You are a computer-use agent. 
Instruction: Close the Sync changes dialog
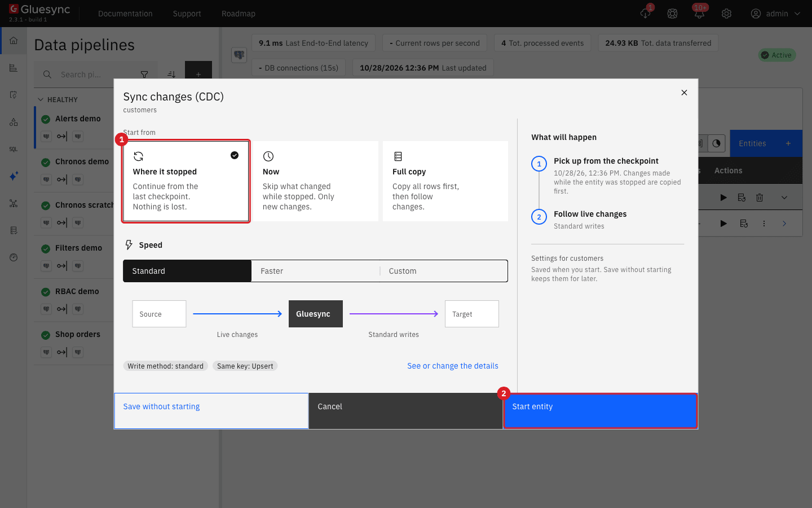(x=684, y=93)
